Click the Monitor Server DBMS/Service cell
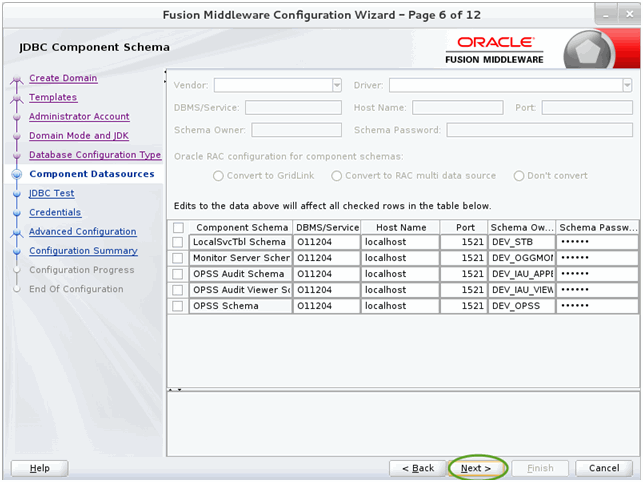Image resolution: width=643 pixels, height=482 pixels. [326, 258]
